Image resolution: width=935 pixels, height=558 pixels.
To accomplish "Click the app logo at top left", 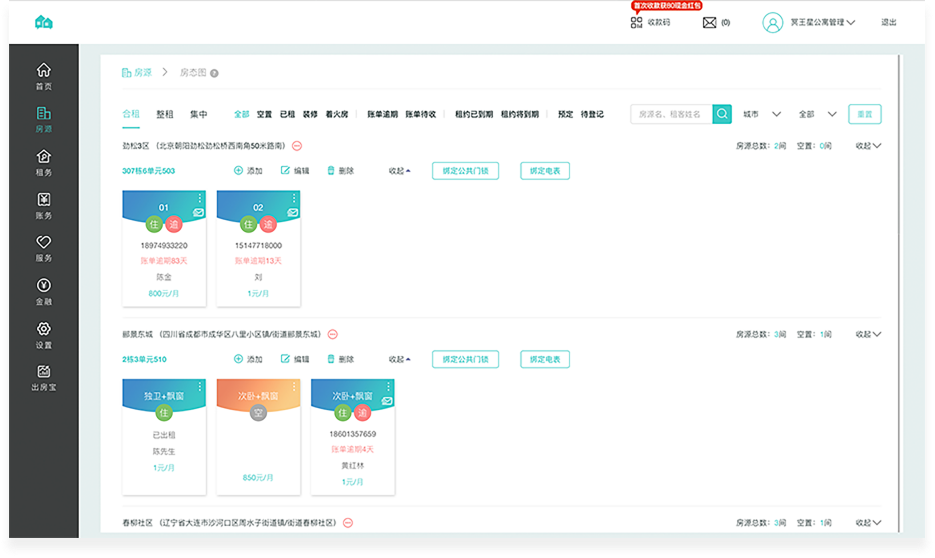I will tap(44, 23).
